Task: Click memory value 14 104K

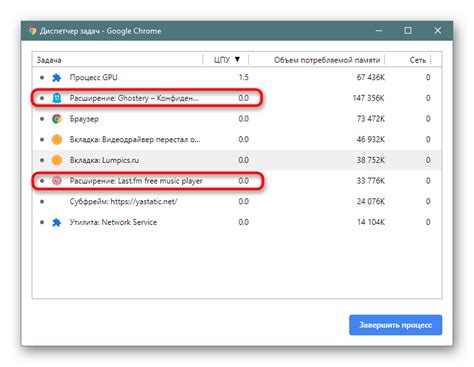Action: (371, 222)
